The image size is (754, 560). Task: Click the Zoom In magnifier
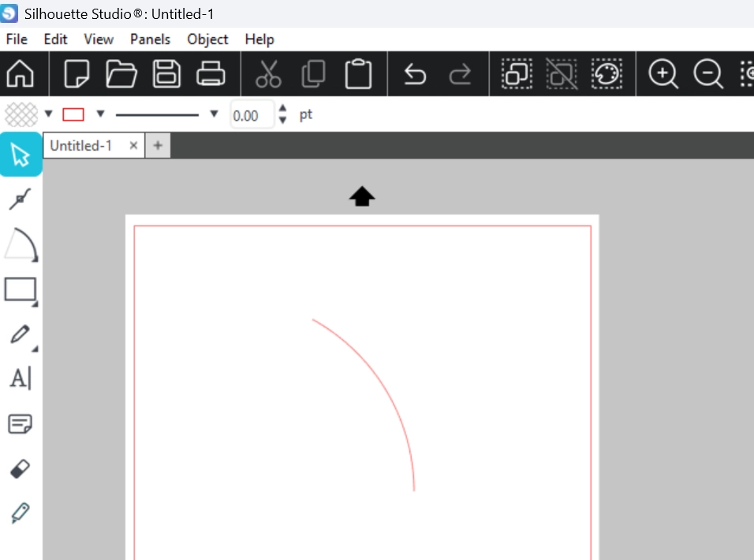(x=663, y=74)
